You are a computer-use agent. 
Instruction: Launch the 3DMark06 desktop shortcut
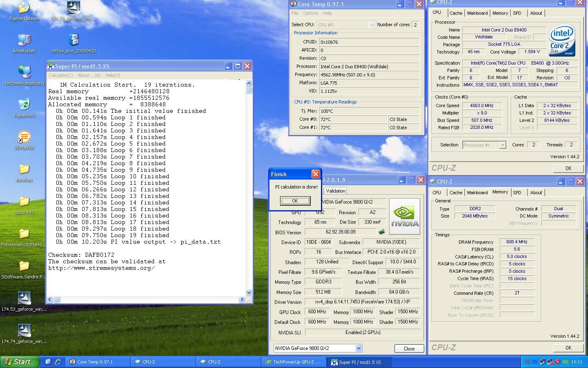24,140
